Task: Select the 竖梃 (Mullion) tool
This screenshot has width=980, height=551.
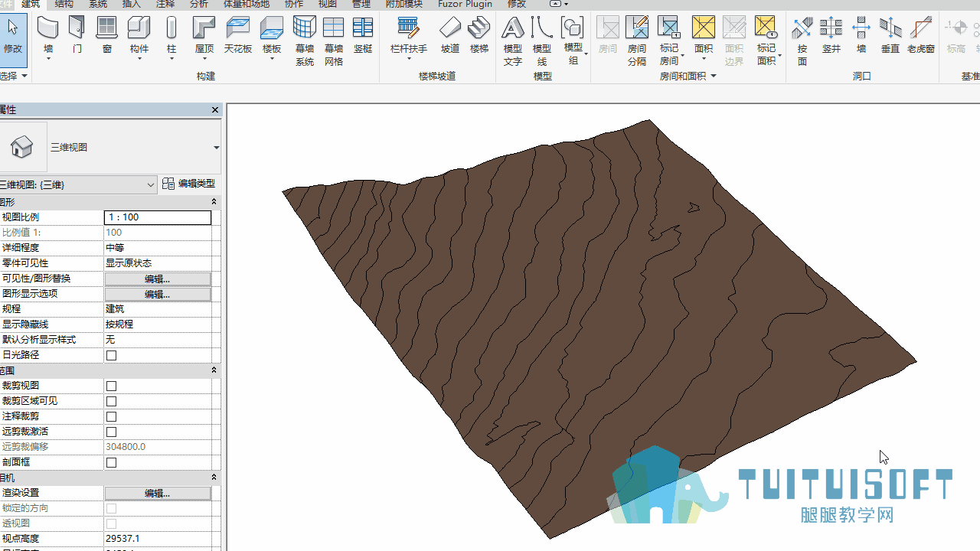Action: (x=363, y=37)
